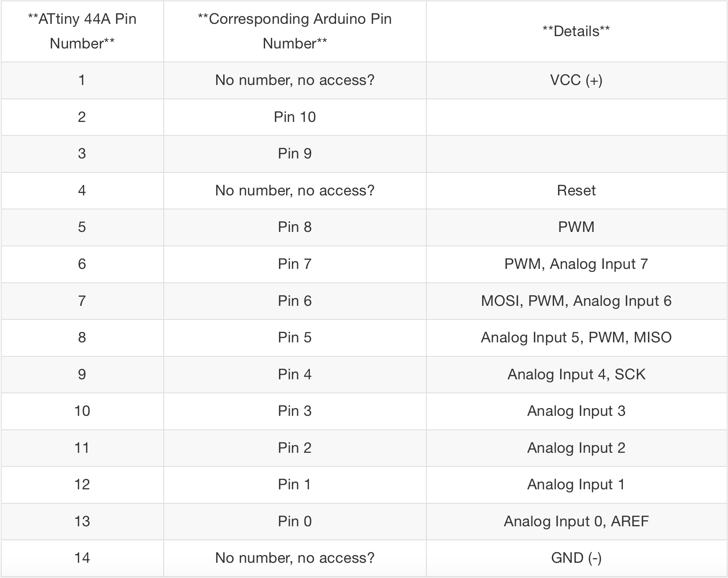Click the Pin 10 cell
This screenshot has height=578, width=728.
click(295, 117)
